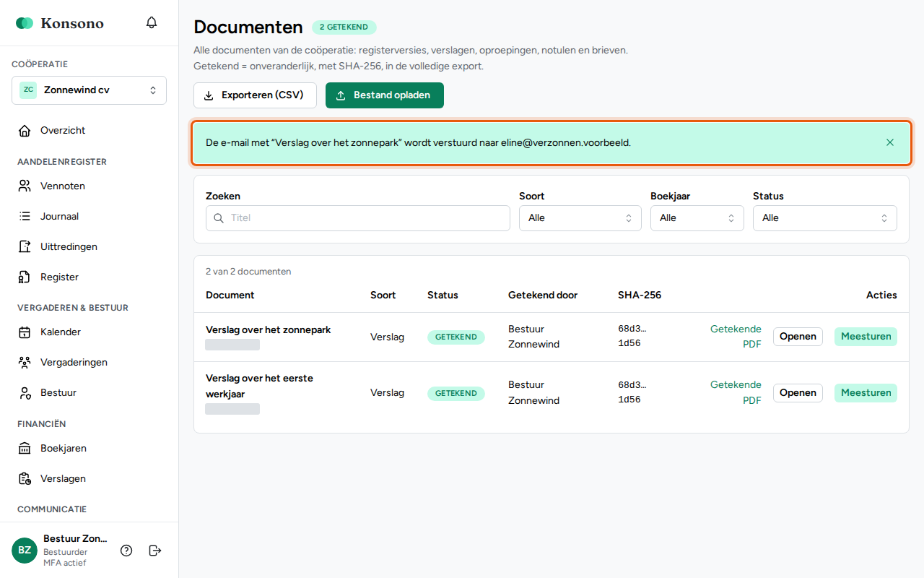Open the Verslag over het eerste werkjaar document
Screen dimensions: 924x578
point(798,393)
